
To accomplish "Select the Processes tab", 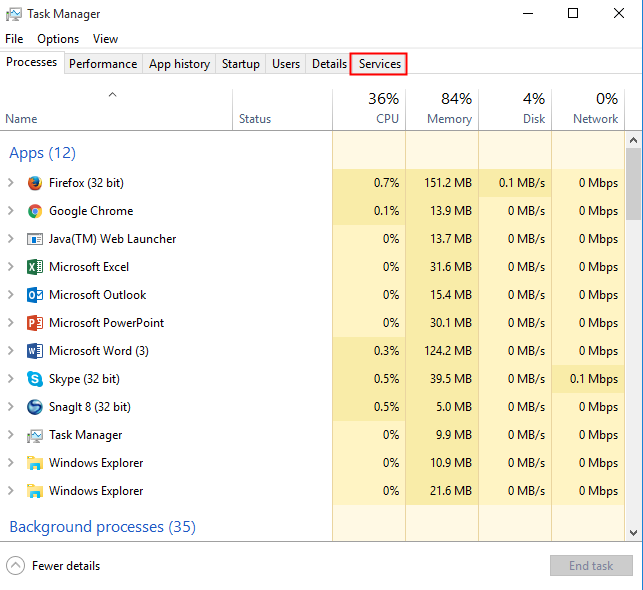I will (x=32, y=62).
